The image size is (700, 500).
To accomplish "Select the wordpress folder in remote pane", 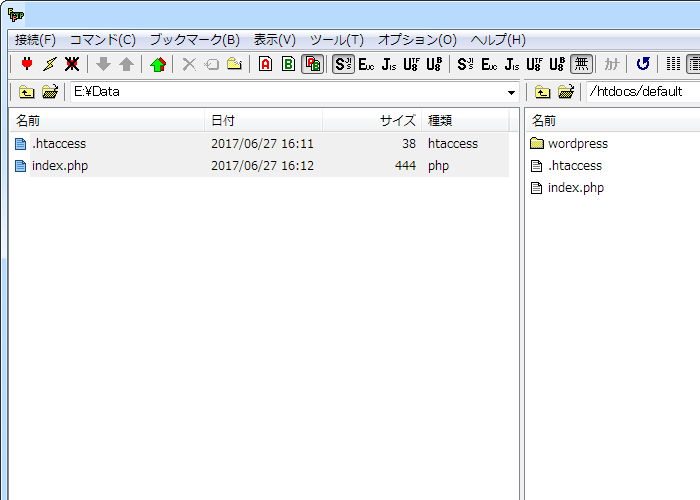I will coord(577,143).
